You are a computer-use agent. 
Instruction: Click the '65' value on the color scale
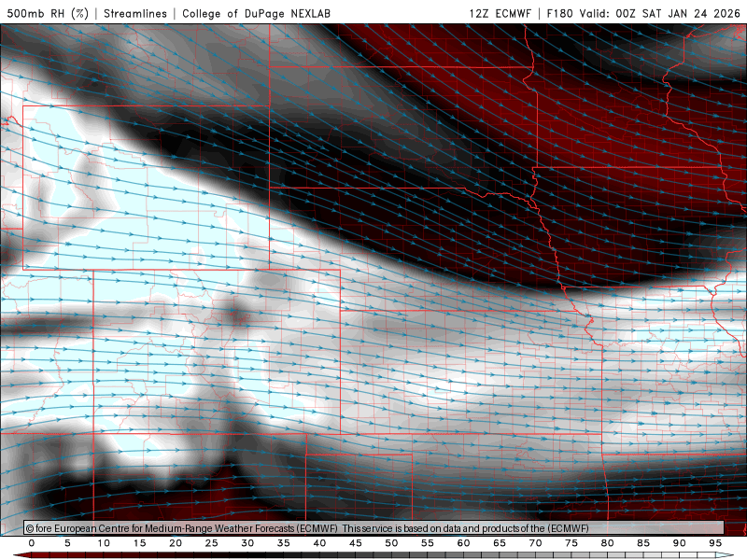500,543
